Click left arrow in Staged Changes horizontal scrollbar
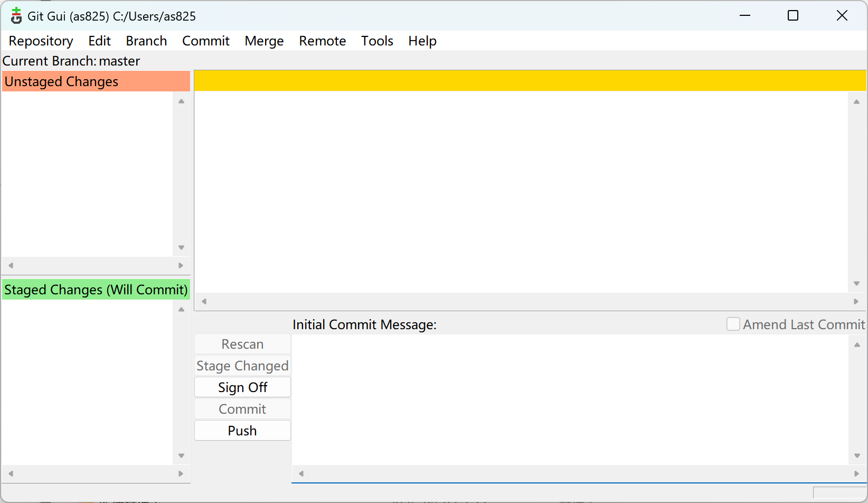This screenshot has height=503, width=868. click(11, 473)
